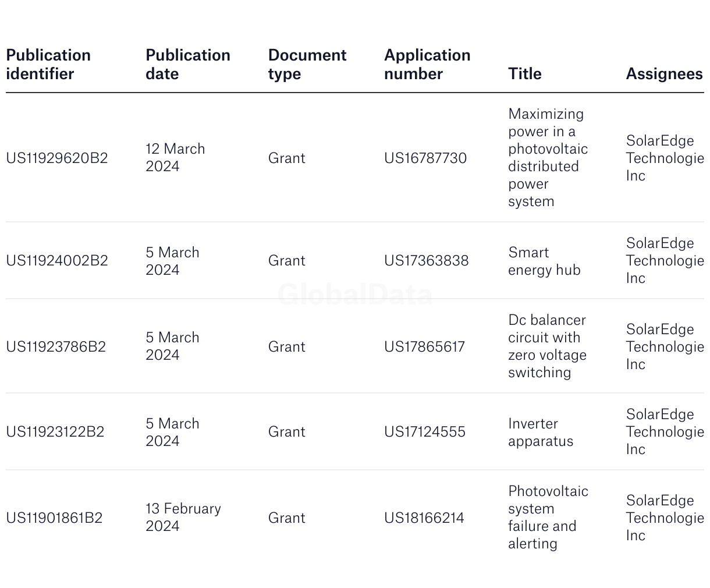Click application number US17363838

click(427, 260)
